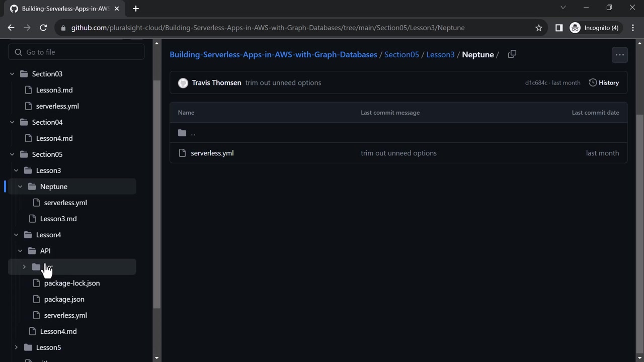Click the Last commit date column header

click(x=595, y=113)
